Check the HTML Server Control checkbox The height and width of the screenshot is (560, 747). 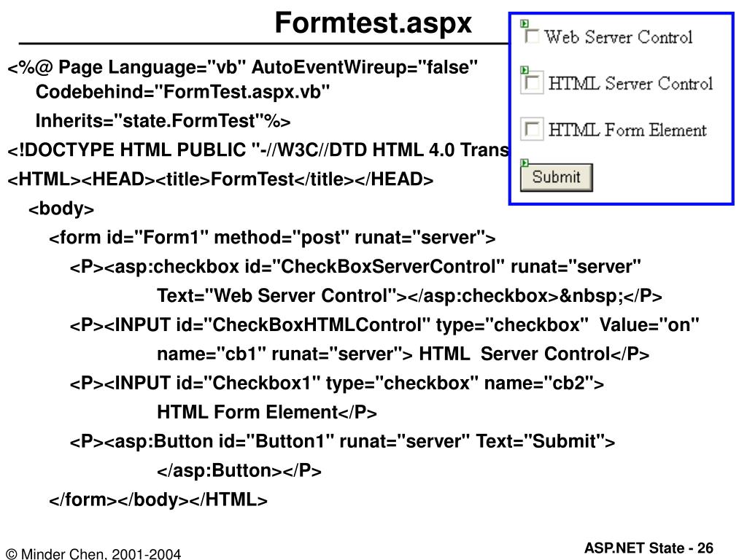(532, 83)
